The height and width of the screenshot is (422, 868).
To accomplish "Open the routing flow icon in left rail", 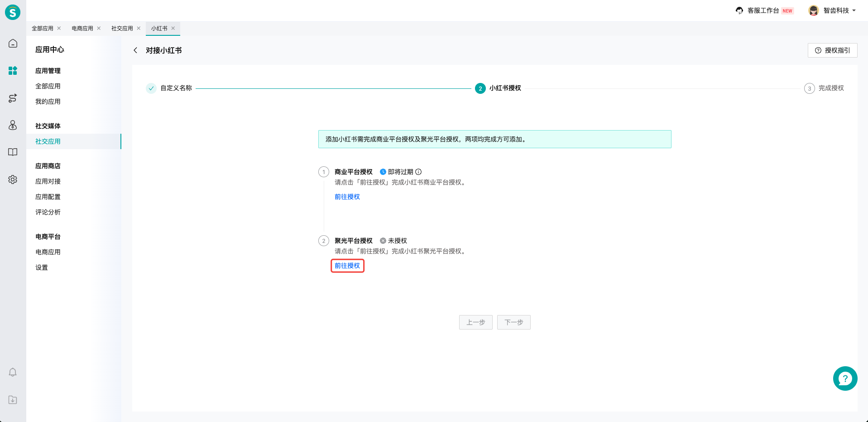I will click(13, 98).
